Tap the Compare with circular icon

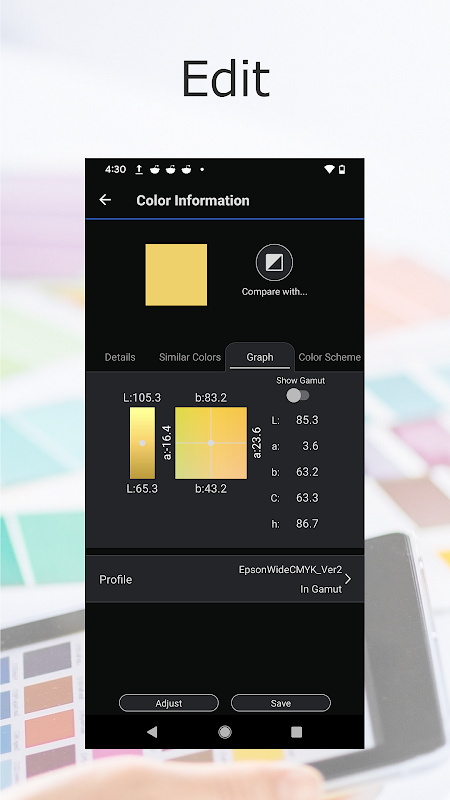pos(274,262)
